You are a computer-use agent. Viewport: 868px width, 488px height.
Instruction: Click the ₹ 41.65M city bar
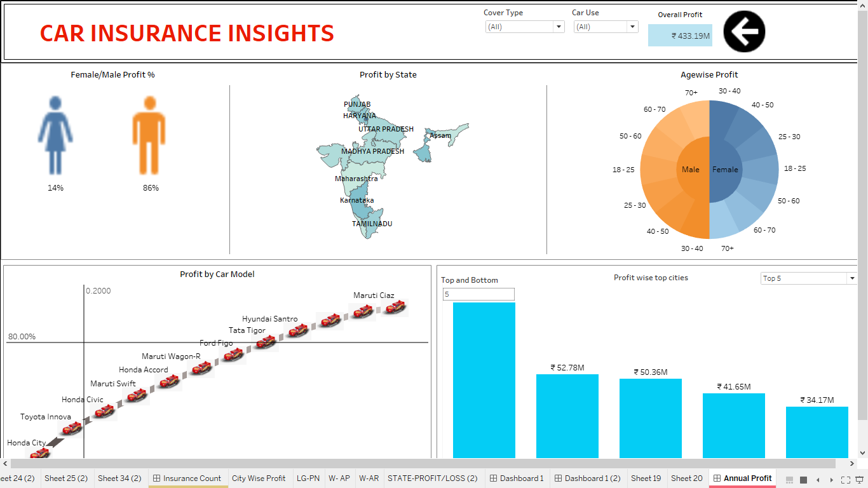pyautogui.click(x=733, y=426)
